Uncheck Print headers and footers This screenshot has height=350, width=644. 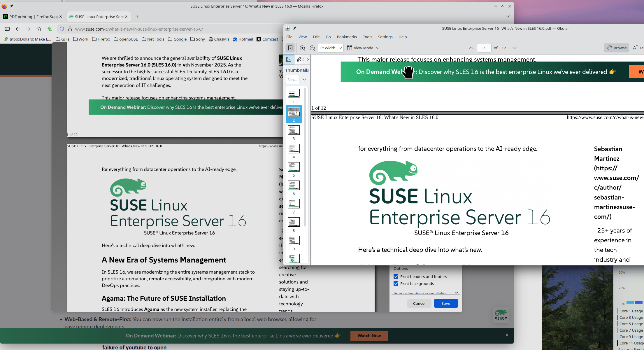click(396, 276)
